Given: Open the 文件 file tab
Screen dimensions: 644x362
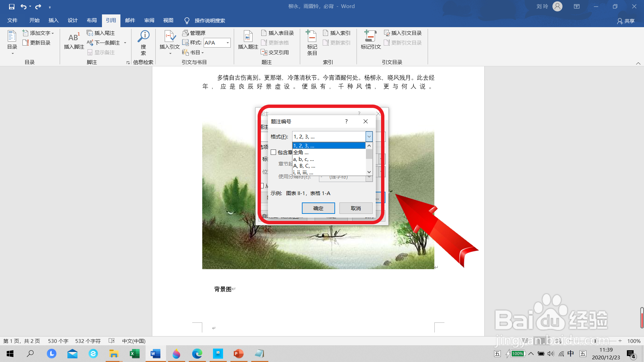Looking at the screenshot, I should click(x=12, y=20).
